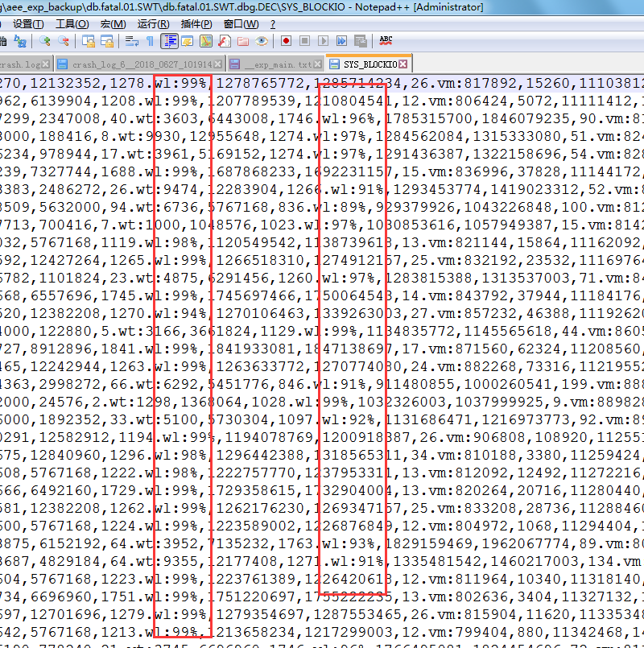Click the Stop Recording square icon
Screen dimensions: 644x648
coord(304,41)
